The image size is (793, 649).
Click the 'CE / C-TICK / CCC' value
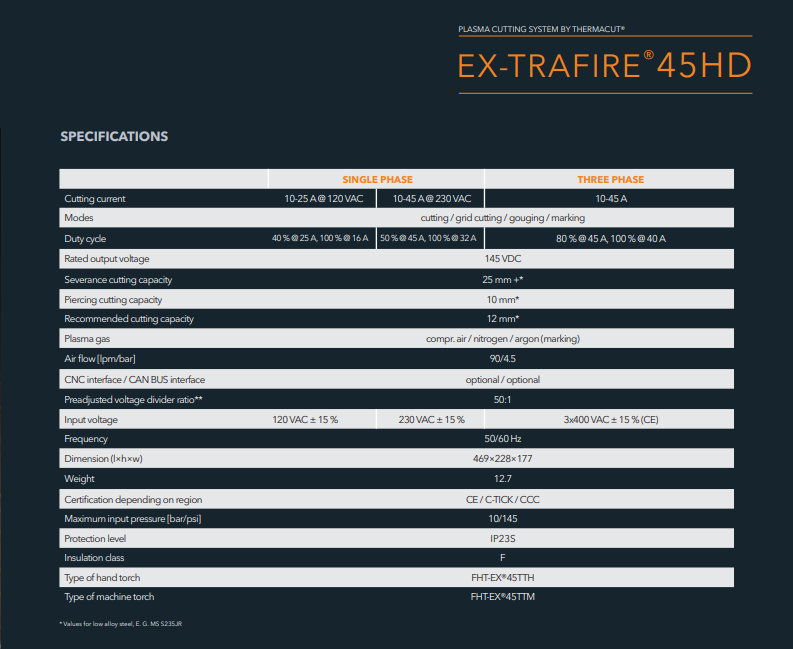(503, 500)
